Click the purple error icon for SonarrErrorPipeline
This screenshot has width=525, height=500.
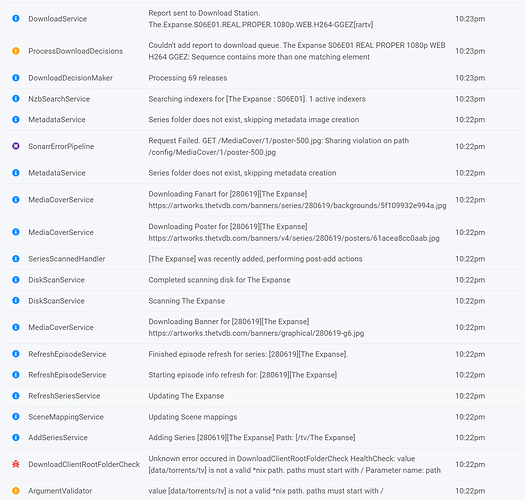(x=16, y=146)
